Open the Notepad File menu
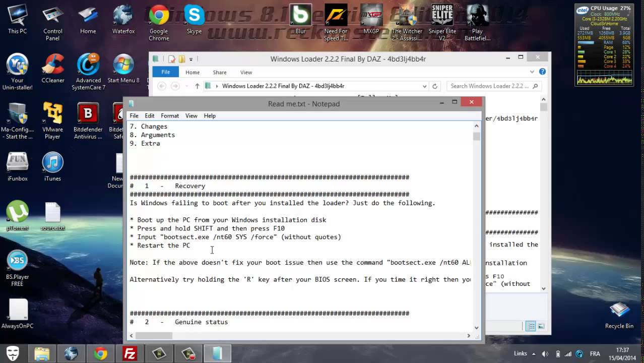This screenshot has width=644, height=363. pos(134,116)
